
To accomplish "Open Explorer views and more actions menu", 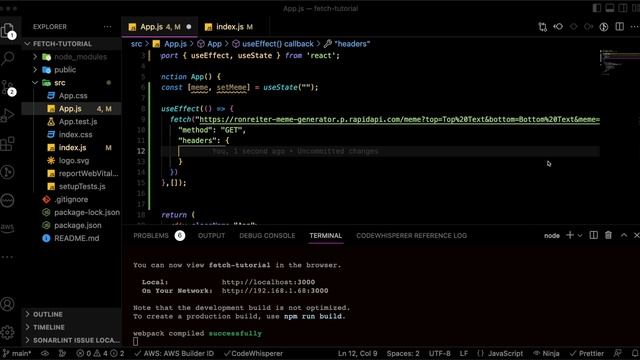I will point(107,27).
